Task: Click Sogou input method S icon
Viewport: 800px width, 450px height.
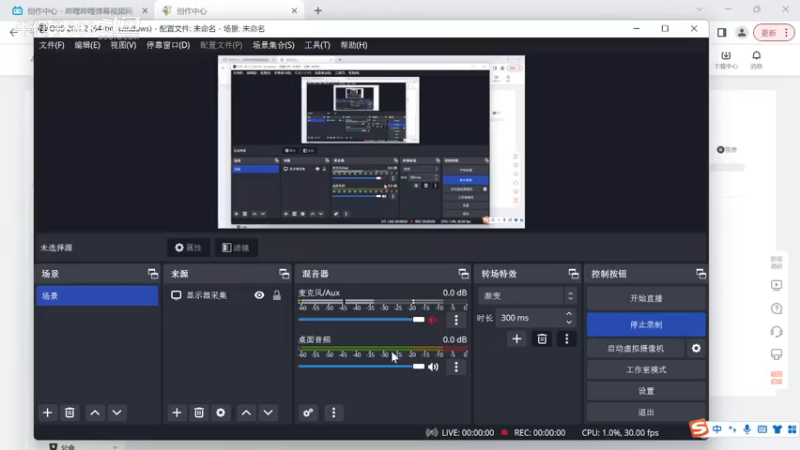Action: [x=698, y=428]
